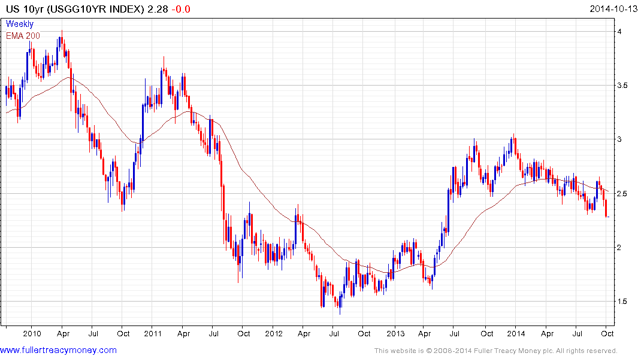
Task: Click the y-axis value 1.5
Action: click(622, 301)
